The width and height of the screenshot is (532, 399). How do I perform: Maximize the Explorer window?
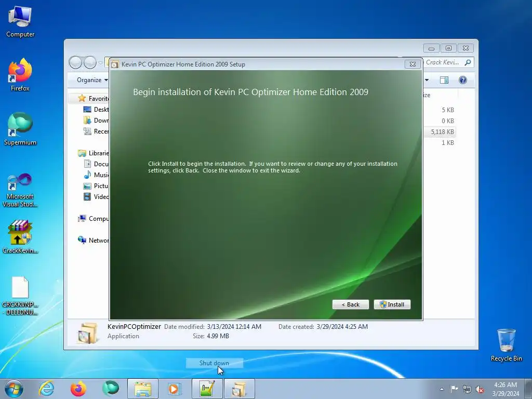tap(448, 48)
